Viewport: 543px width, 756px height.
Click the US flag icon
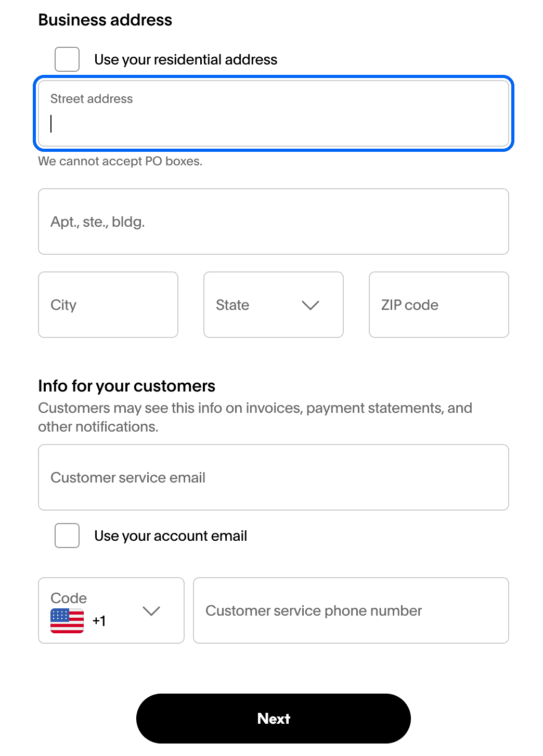click(x=67, y=621)
